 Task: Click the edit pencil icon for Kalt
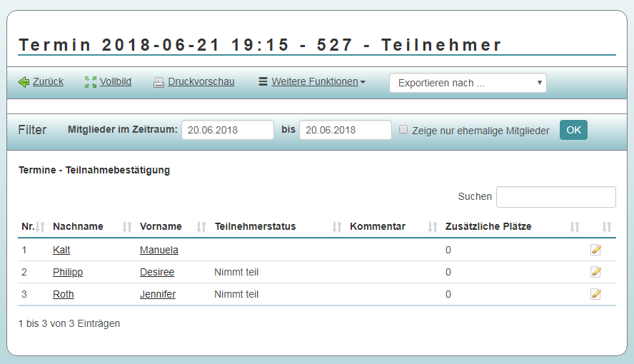[x=595, y=250]
